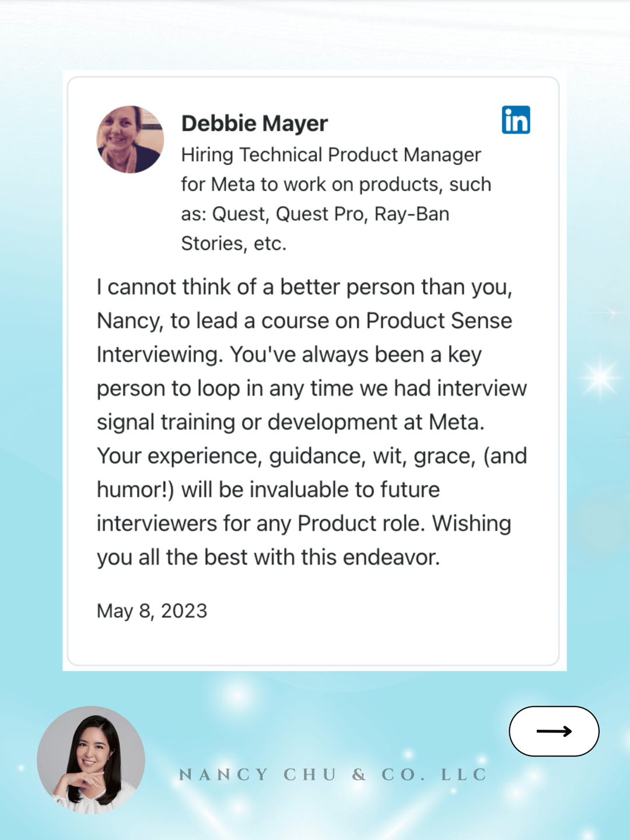Open Debbie Mayer's profile photo
The height and width of the screenshot is (840, 630).
[x=130, y=139]
